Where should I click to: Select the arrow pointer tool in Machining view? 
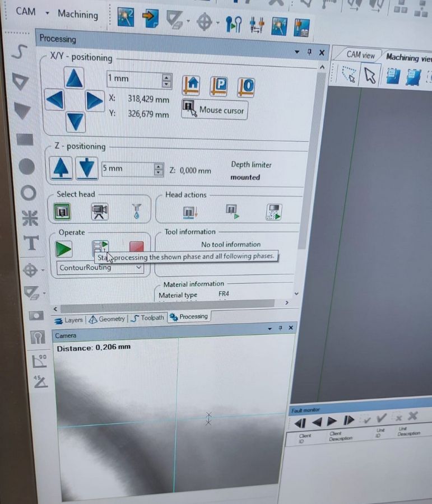[370, 76]
